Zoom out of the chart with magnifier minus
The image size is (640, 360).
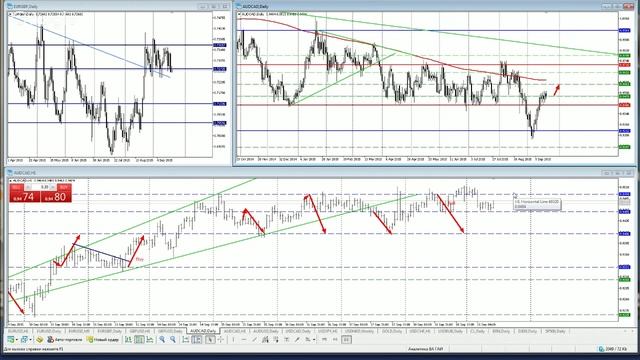pos(173,340)
